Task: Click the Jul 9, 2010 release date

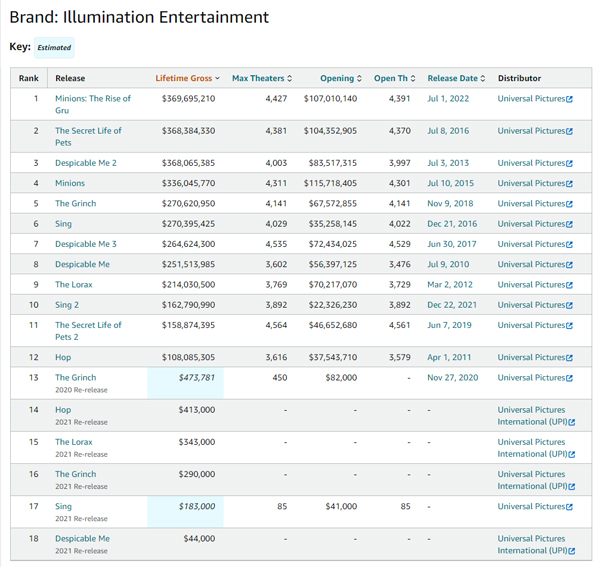Action: click(448, 264)
